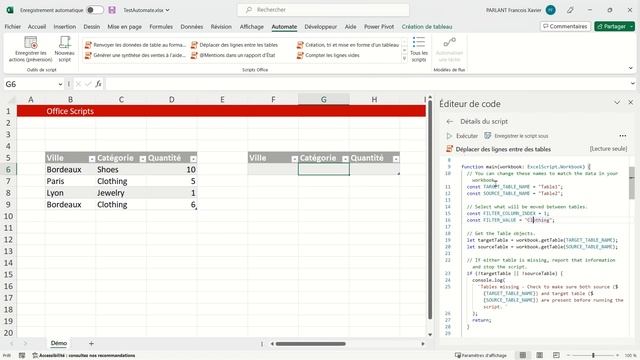This screenshot has width=640, height=360.
Task: Click the formula bar input
Action: click(x=367, y=84)
